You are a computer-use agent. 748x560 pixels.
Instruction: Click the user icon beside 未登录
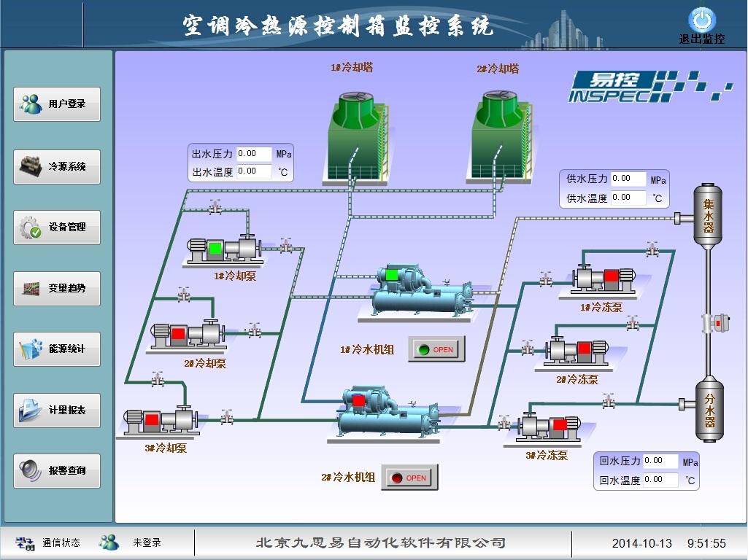(x=109, y=541)
